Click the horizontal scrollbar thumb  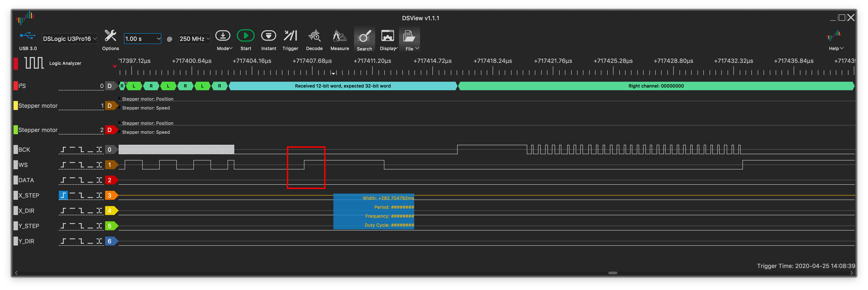[612, 273]
